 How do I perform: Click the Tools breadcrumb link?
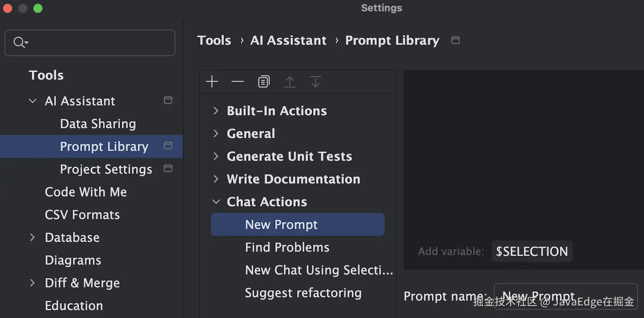(x=214, y=40)
